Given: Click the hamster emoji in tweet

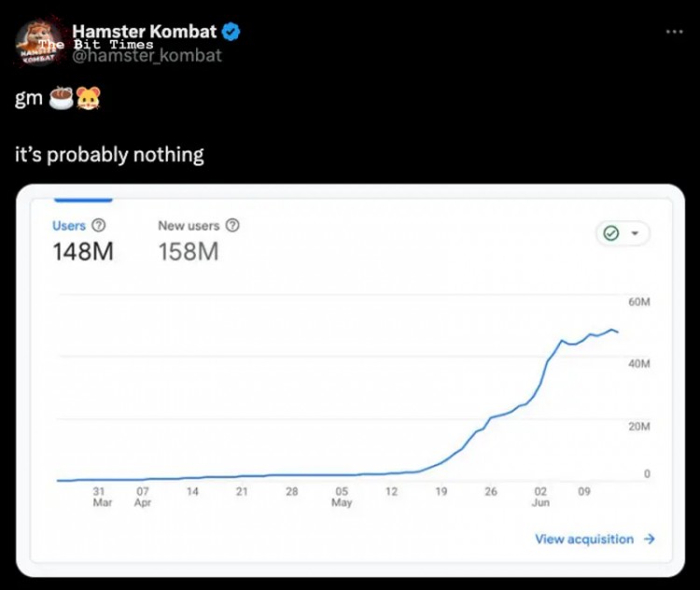Looking at the screenshot, I should click(x=89, y=98).
